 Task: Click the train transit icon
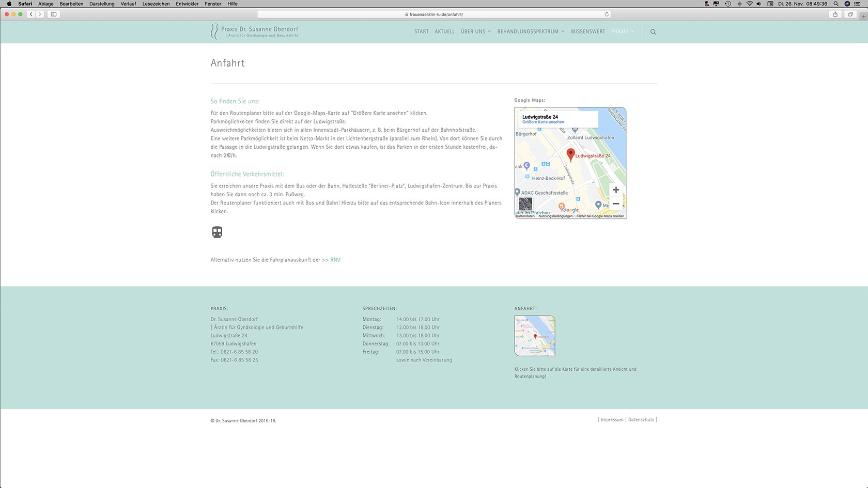click(217, 232)
